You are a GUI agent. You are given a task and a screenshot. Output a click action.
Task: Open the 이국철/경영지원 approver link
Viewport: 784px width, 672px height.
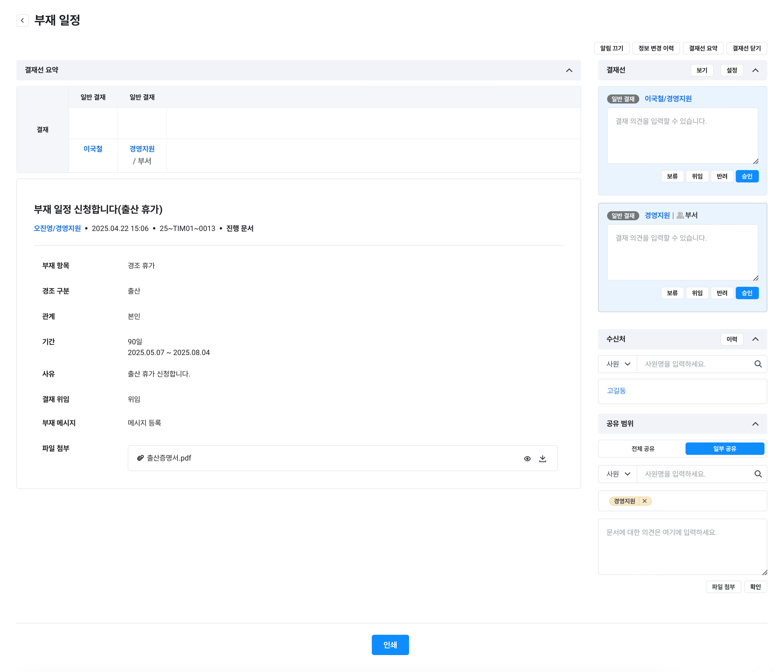coord(668,99)
